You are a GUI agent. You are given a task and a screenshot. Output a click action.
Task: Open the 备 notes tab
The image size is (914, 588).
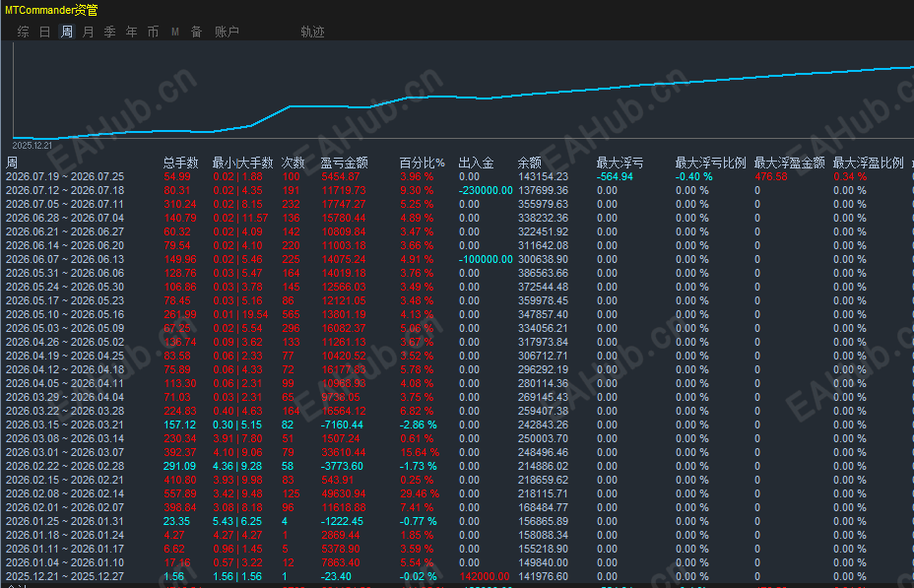tap(196, 32)
